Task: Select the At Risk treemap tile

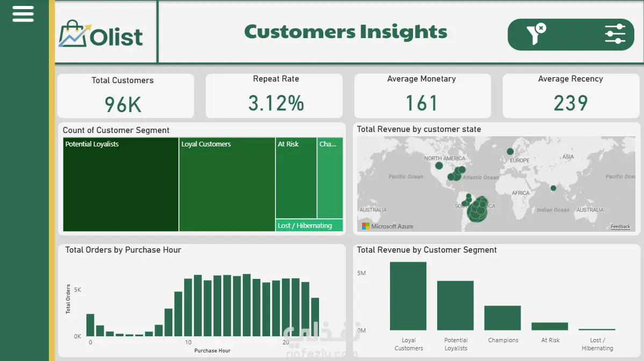Action: [296, 178]
